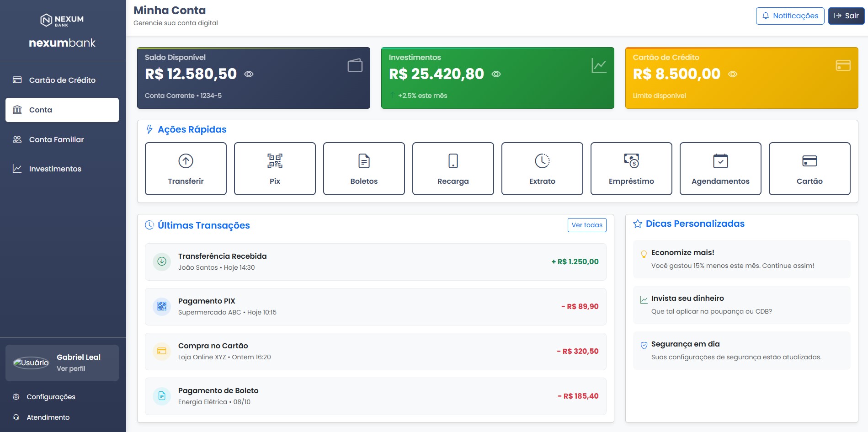Image resolution: width=868 pixels, height=432 pixels.
Task: Open the Recarga phone icon
Action: [x=453, y=161]
